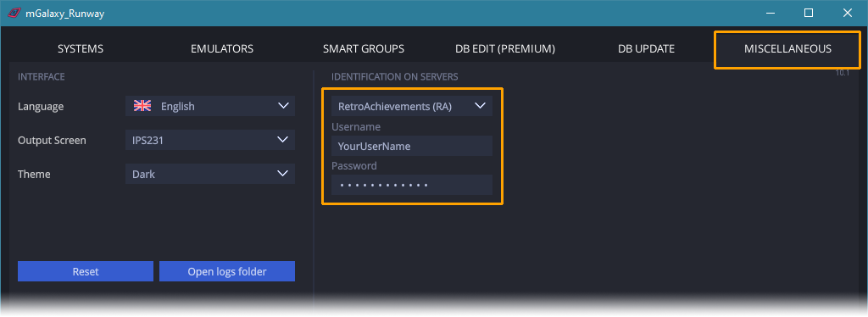Switch to the SYSTEMS tab
868x317 pixels.
tap(81, 48)
